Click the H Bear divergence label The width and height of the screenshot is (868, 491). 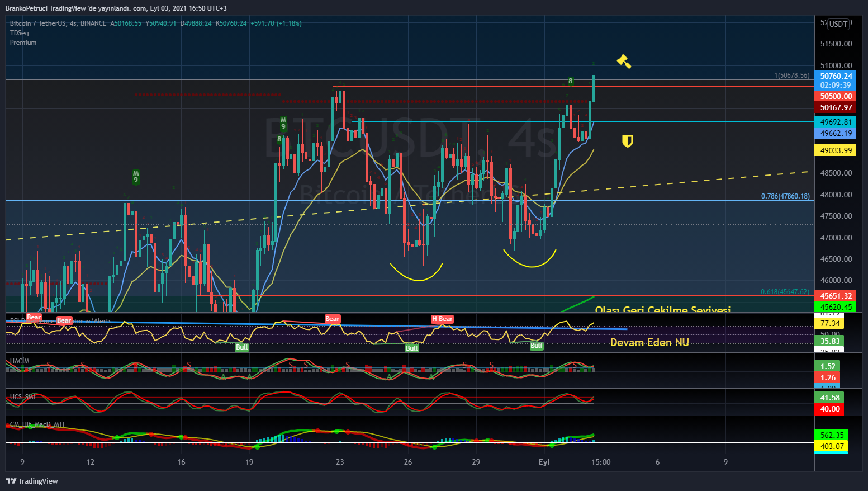click(442, 319)
